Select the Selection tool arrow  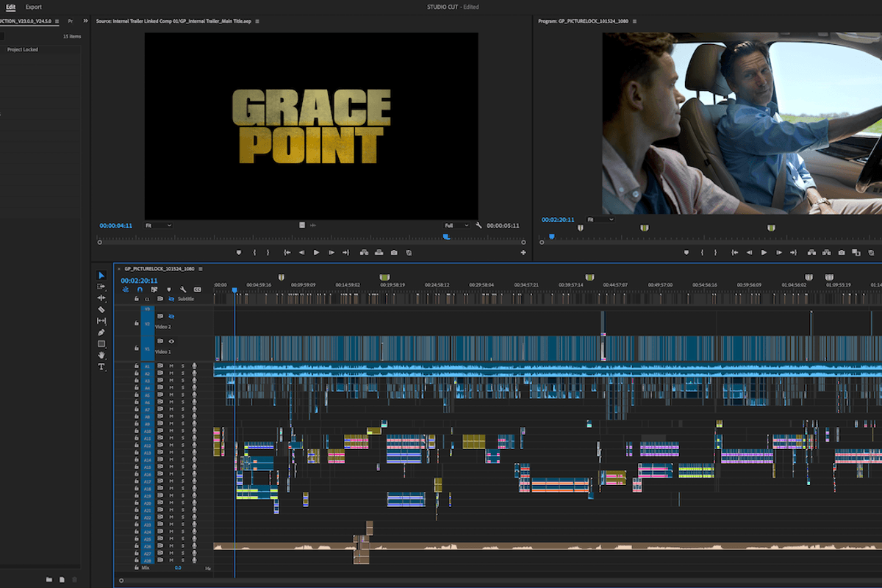click(101, 276)
